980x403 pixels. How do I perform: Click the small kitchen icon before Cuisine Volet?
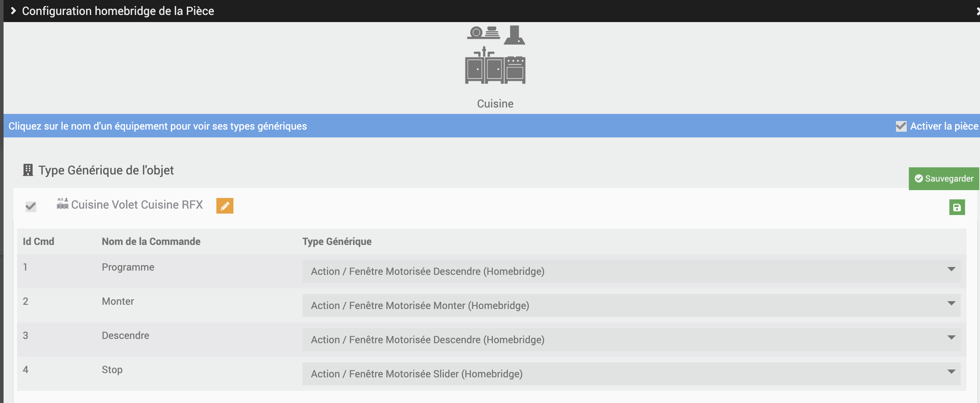tap(62, 204)
